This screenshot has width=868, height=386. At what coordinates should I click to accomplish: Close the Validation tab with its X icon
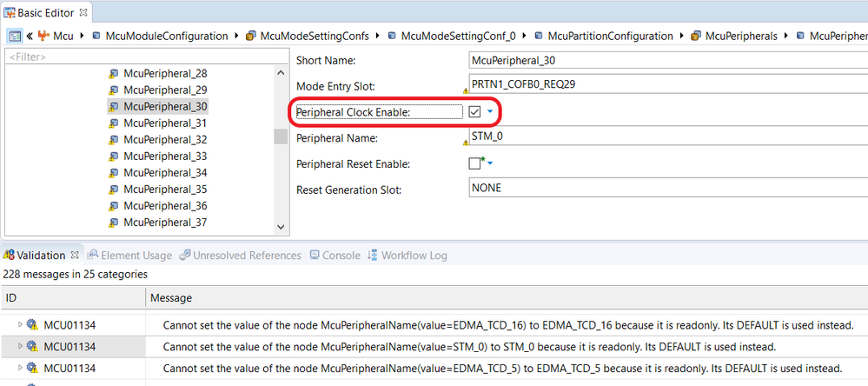click(75, 256)
